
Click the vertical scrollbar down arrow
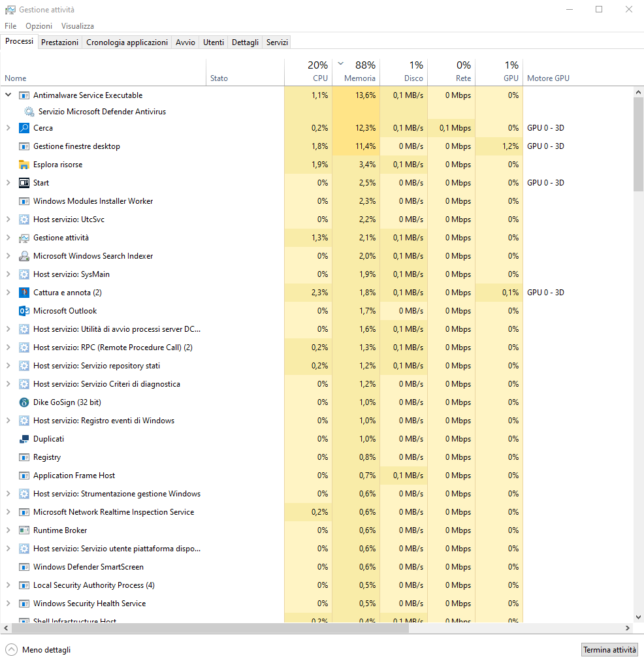(x=638, y=617)
